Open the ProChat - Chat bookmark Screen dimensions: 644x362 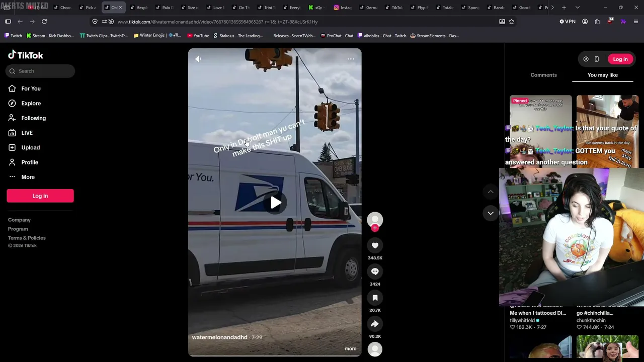337,36
